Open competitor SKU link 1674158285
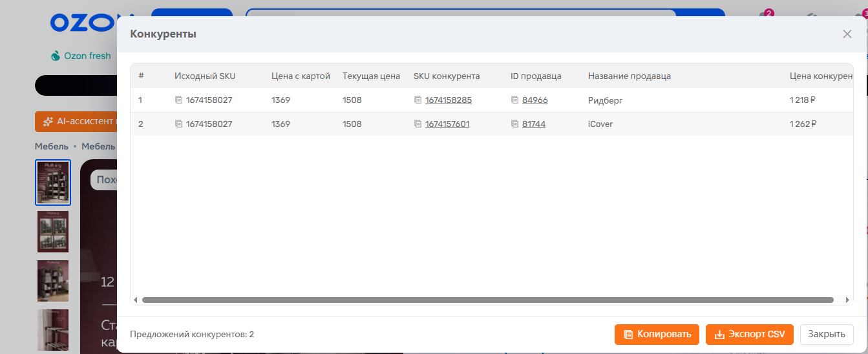 tap(447, 100)
